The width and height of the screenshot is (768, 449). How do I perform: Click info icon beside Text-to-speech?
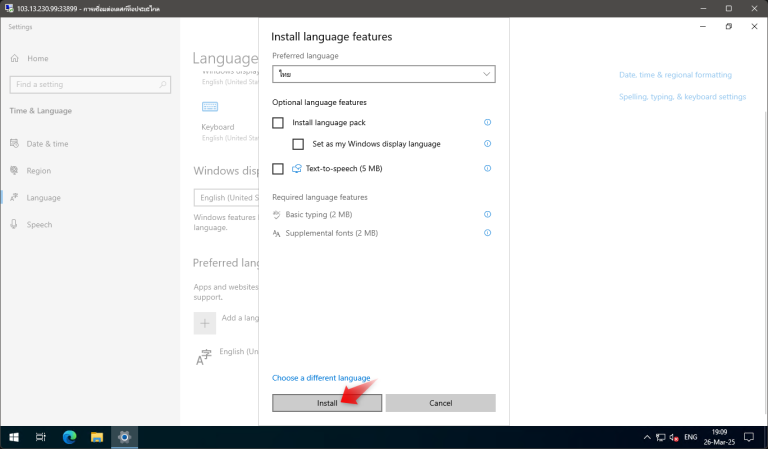(x=487, y=168)
